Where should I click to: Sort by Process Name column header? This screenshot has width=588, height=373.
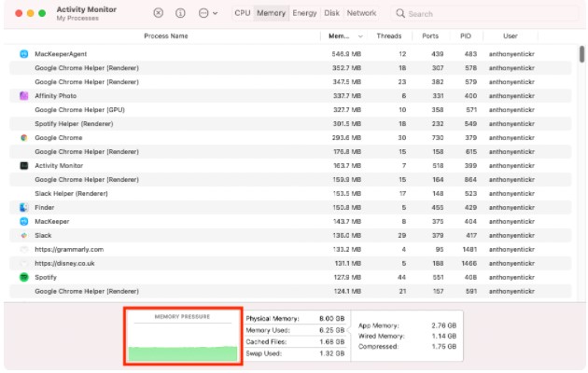tap(166, 36)
